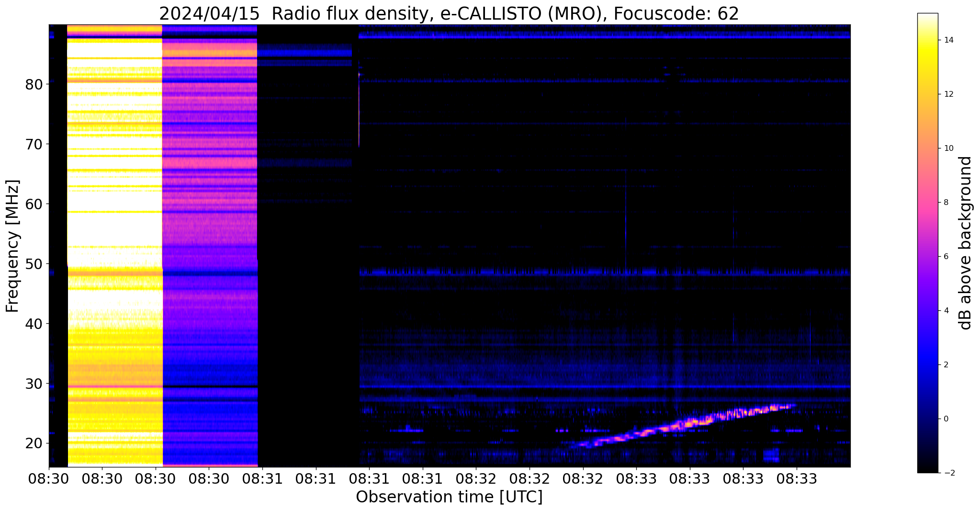
Task: Click the 60 frequency tick label
Action: tap(34, 204)
